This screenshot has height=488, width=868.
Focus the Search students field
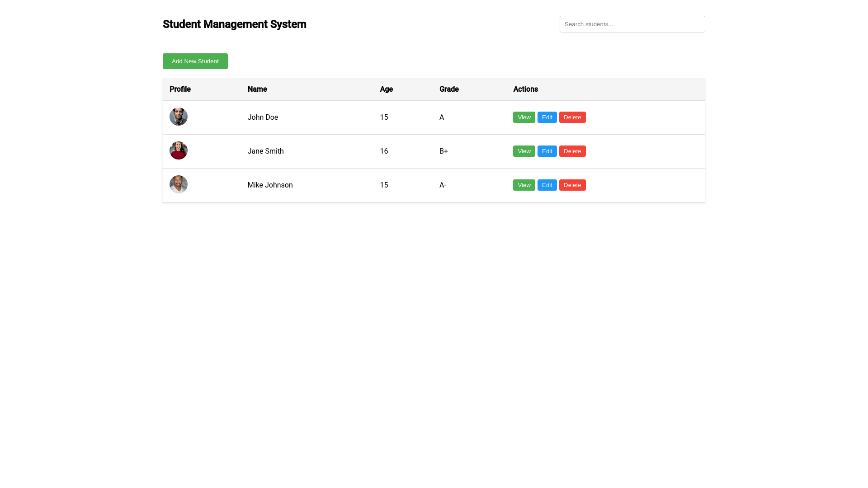pyautogui.click(x=632, y=24)
